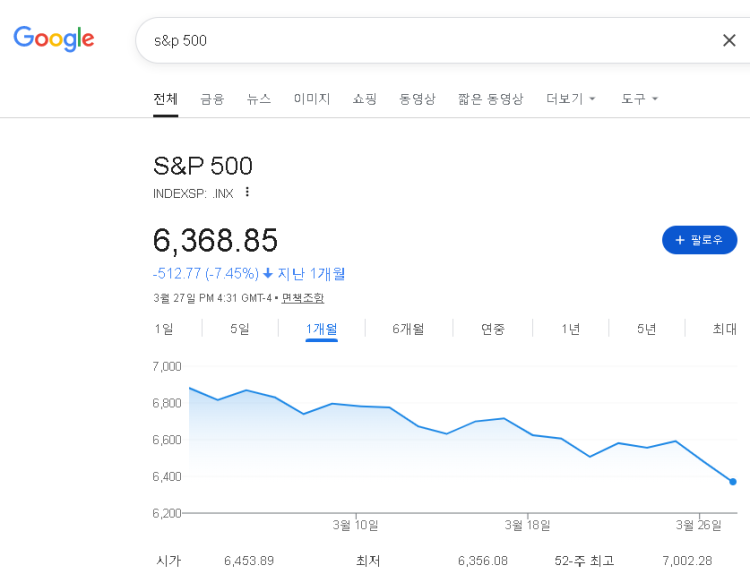
Task: Click the Google logo
Action: (54, 39)
